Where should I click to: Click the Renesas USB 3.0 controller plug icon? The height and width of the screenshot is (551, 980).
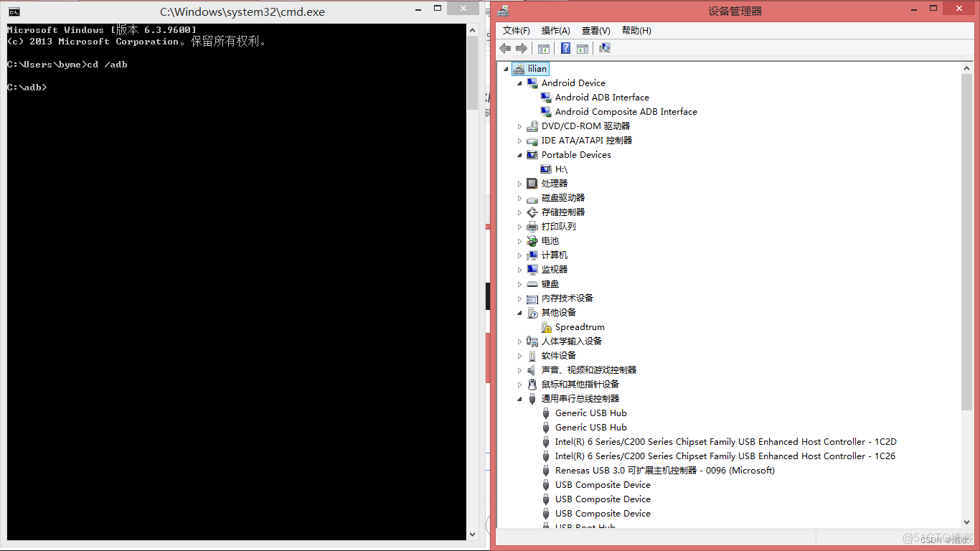[546, 471]
